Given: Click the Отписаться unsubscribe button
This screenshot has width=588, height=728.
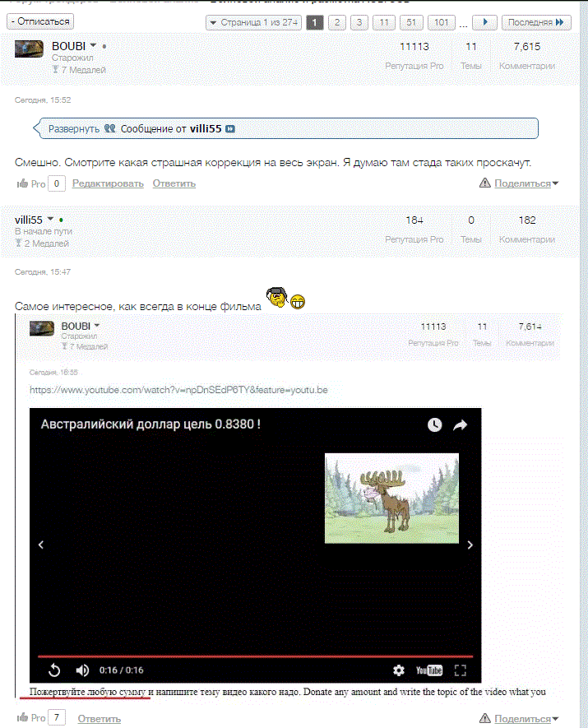Looking at the screenshot, I should pos(40,21).
